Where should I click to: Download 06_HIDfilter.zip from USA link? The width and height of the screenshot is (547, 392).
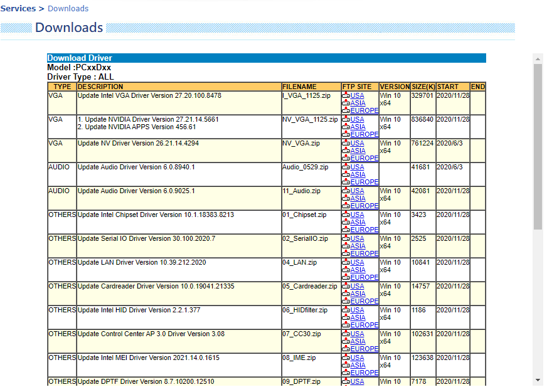pyautogui.click(x=357, y=310)
